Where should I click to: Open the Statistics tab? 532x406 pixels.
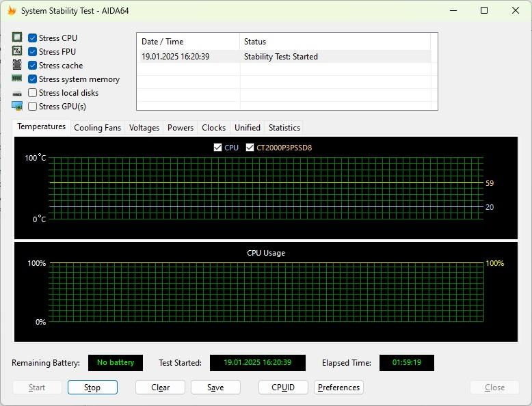click(x=284, y=128)
